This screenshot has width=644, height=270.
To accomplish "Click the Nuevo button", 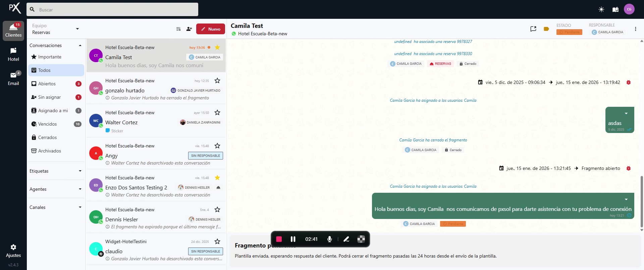I will point(211,29).
